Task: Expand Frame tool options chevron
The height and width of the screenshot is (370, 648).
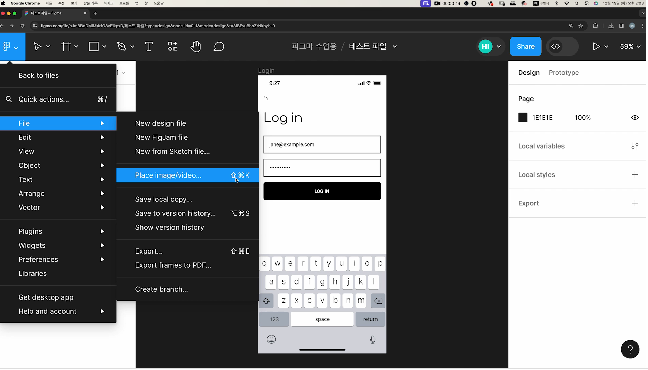Action: coord(76,47)
